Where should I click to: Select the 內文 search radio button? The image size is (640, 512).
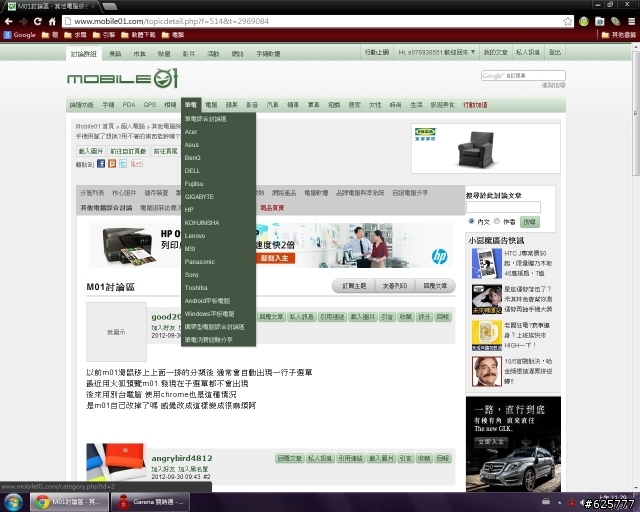[x=471, y=221]
